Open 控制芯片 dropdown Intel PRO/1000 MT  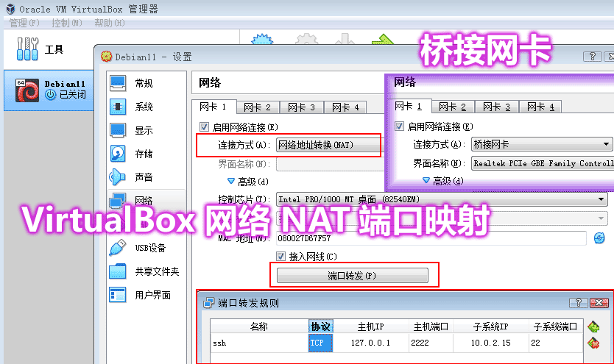(442, 199)
